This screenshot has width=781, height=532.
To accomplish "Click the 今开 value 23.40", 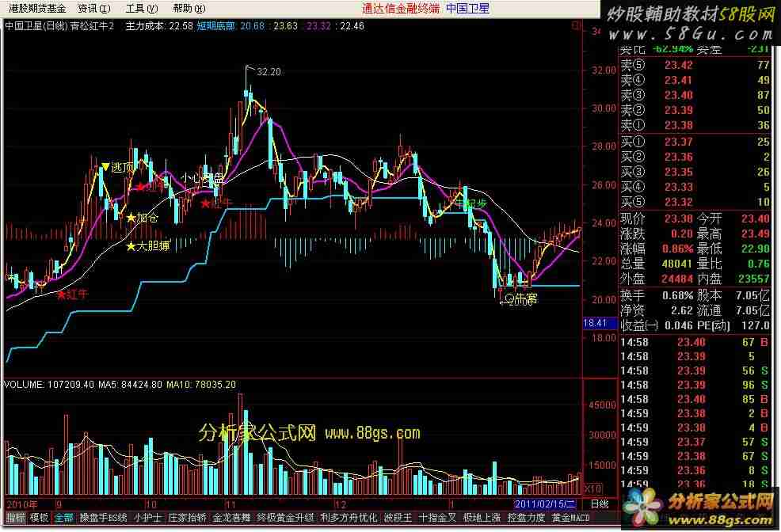I will (x=756, y=219).
